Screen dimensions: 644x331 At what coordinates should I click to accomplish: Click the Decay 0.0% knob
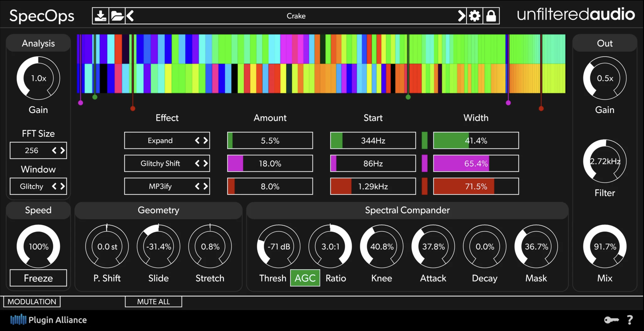point(485,246)
